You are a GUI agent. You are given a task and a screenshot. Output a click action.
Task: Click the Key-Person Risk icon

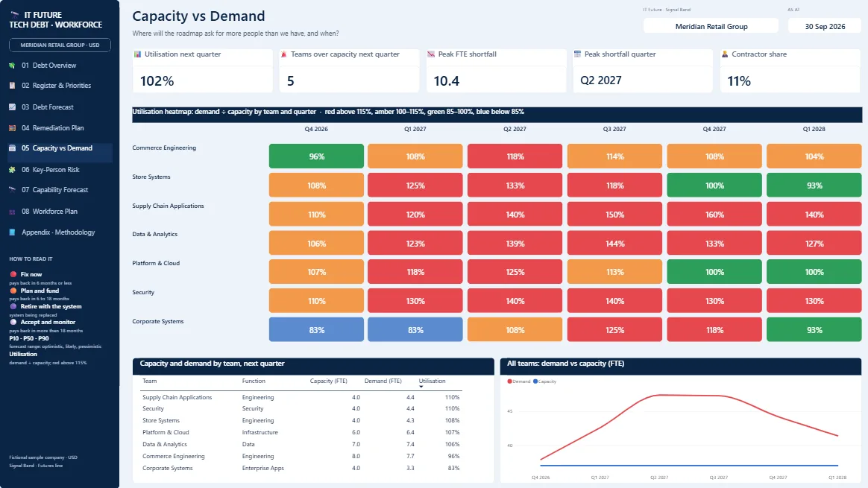(12, 170)
